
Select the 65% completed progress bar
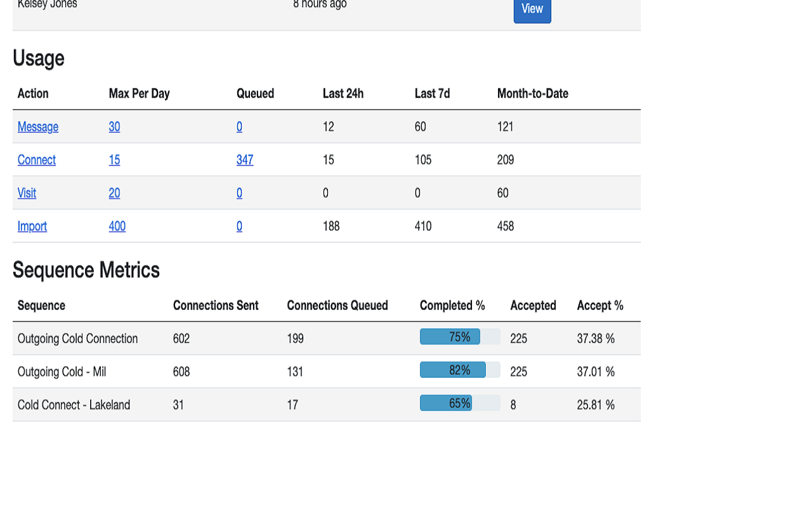click(x=459, y=403)
